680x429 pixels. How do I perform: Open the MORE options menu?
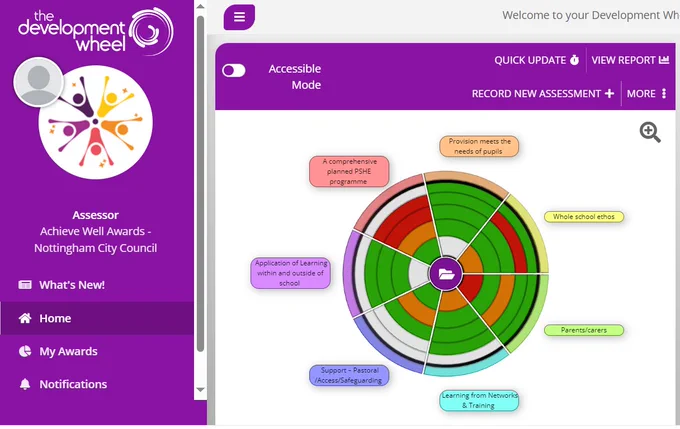tap(646, 94)
